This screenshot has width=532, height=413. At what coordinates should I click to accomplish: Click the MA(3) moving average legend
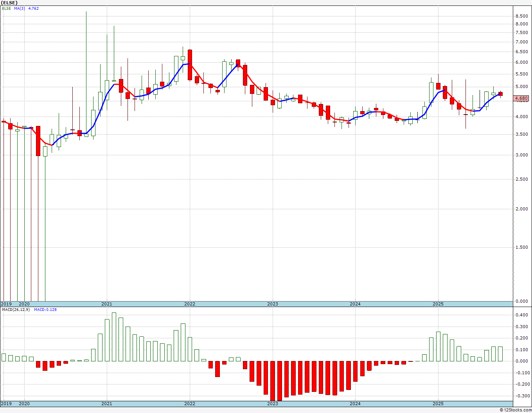(x=20, y=9)
